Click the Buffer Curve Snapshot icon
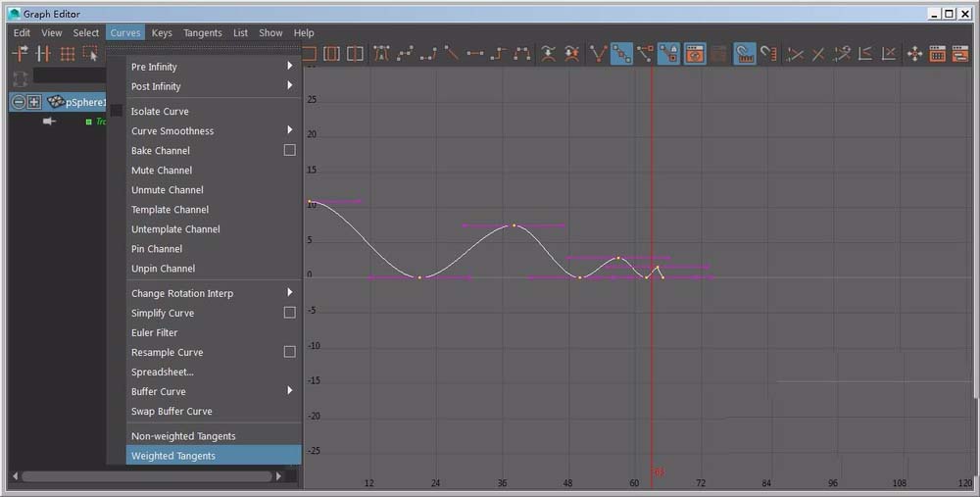 [548, 54]
